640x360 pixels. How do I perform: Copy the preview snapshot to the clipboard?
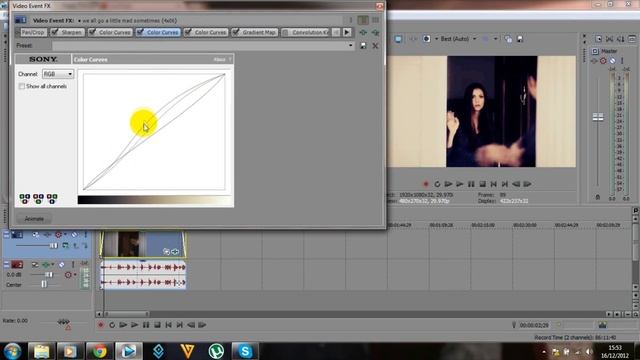tap(508, 39)
